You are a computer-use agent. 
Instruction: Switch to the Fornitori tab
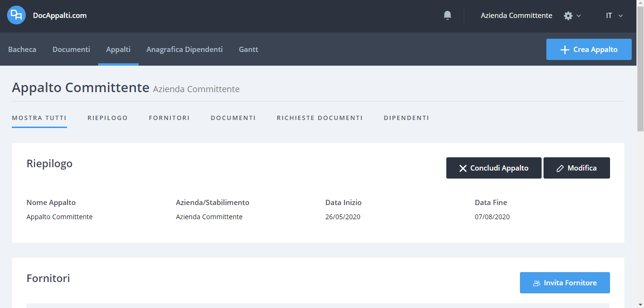click(x=169, y=118)
